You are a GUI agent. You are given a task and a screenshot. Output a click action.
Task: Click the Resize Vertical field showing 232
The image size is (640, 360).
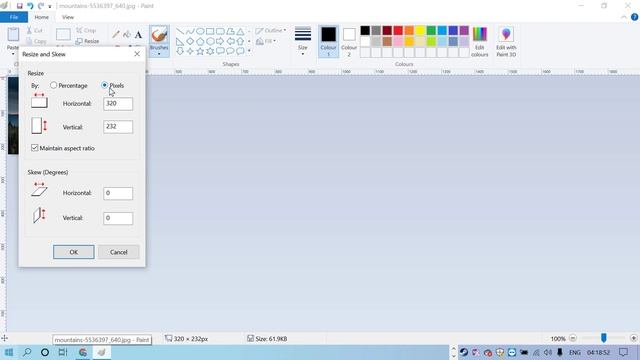coord(118,127)
